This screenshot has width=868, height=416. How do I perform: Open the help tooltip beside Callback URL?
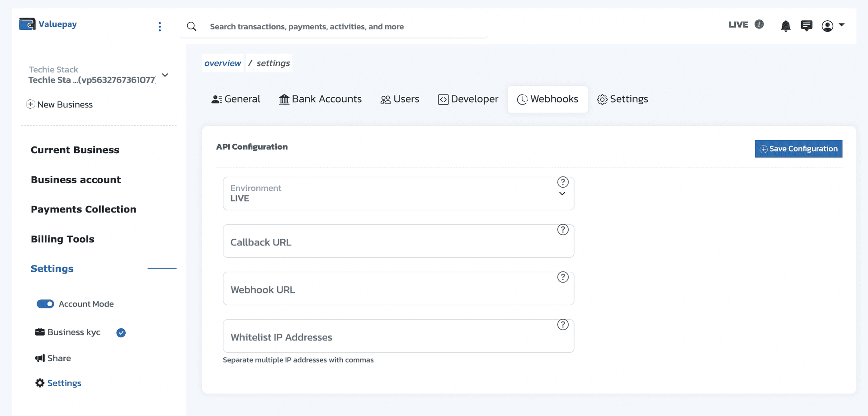[562, 229]
